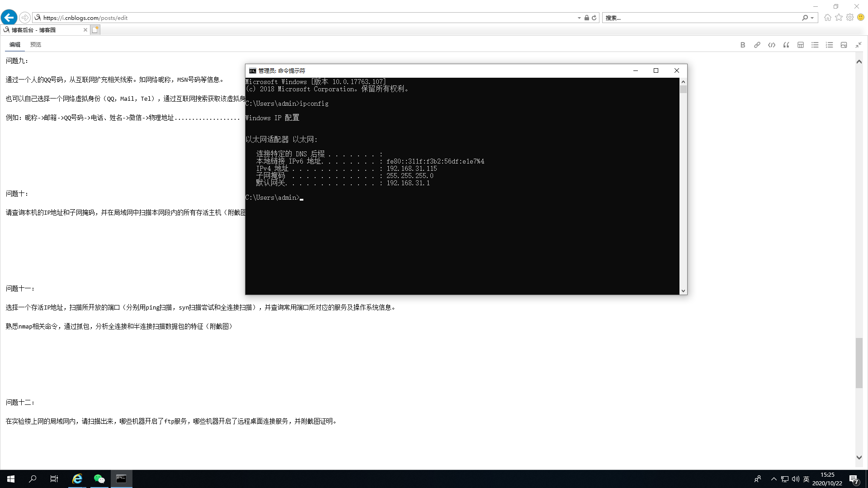Click in the browser search box
Screen dimensions: 868x488
[701, 18]
